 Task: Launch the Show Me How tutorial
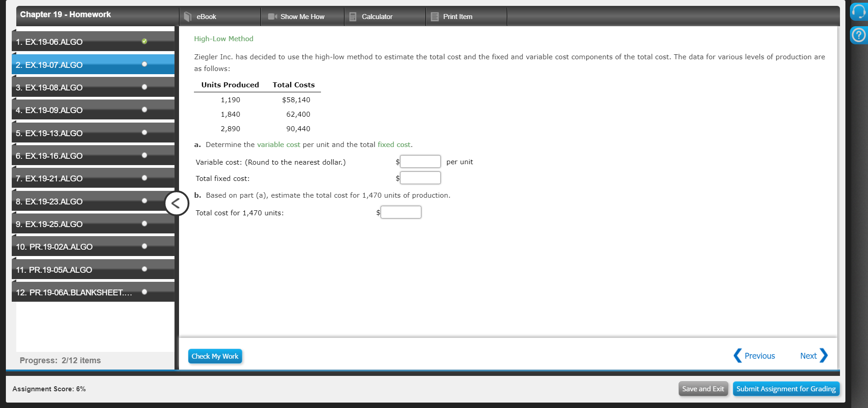302,16
